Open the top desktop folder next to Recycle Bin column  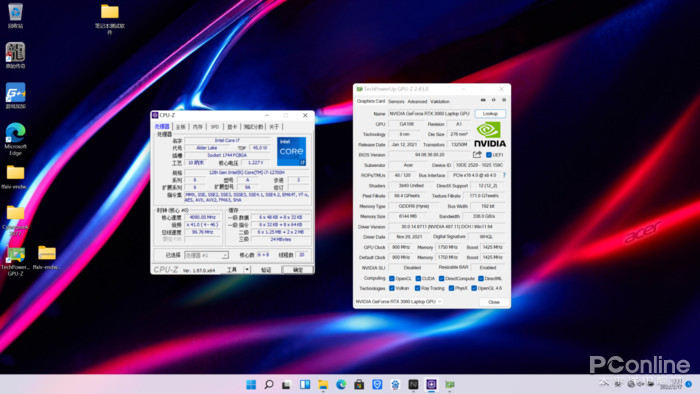(109, 19)
